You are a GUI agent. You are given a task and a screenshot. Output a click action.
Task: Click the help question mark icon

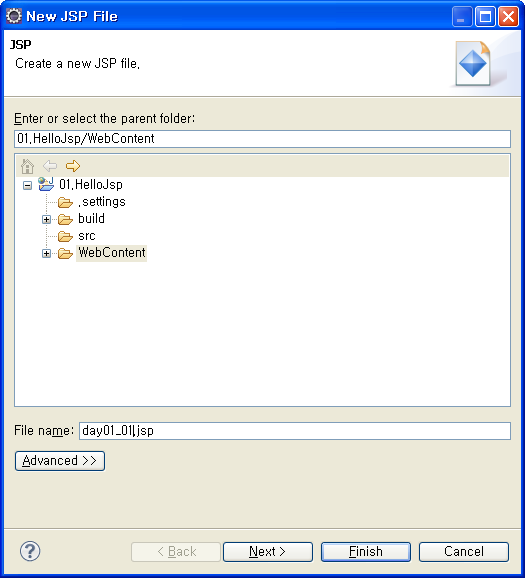pos(30,551)
